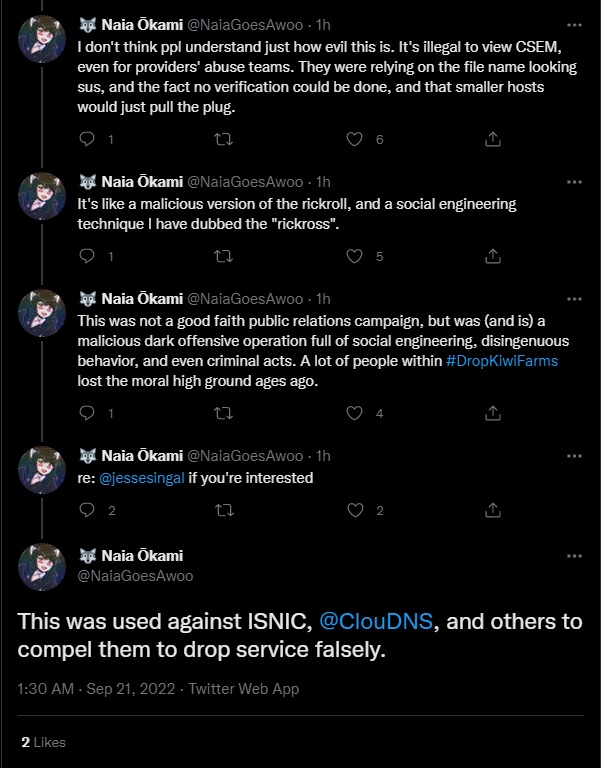Image resolution: width=601 pixels, height=768 pixels.
Task: Share the #DropKiwiFarms tweet
Action: tap(492, 413)
